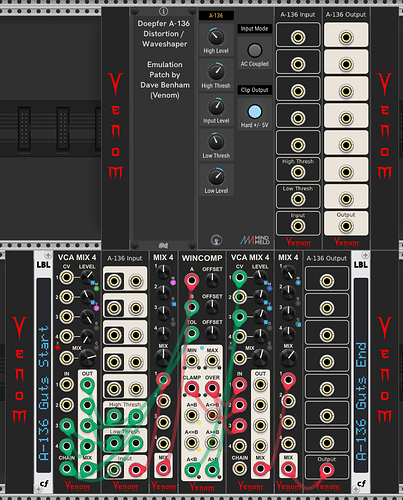Viewport: 403px width, 500px height.
Task: Click CHAIN jack on right VCA MIX 4
Action: [x=240, y=469]
